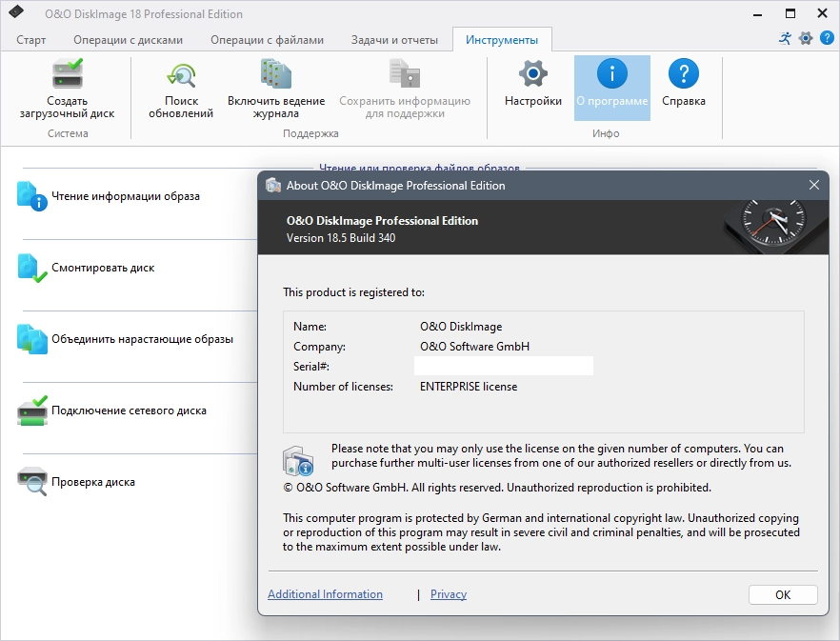Click the Смонтировать диск icon
Viewport: 840px width, 641px height.
[x=32, y=268]
